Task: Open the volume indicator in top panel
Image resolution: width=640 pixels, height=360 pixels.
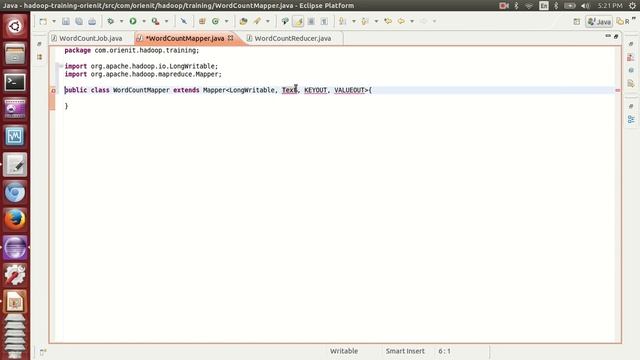Action: coord(585,6)
